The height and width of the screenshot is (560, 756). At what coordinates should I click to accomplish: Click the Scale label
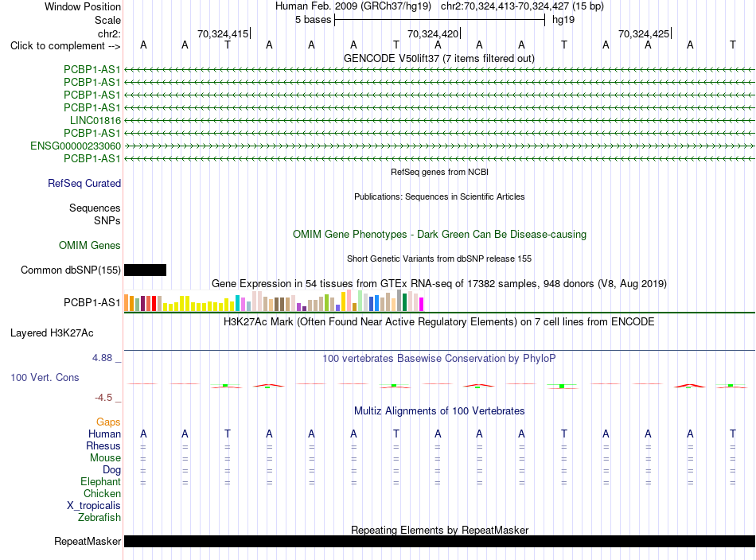pos(107,20)
